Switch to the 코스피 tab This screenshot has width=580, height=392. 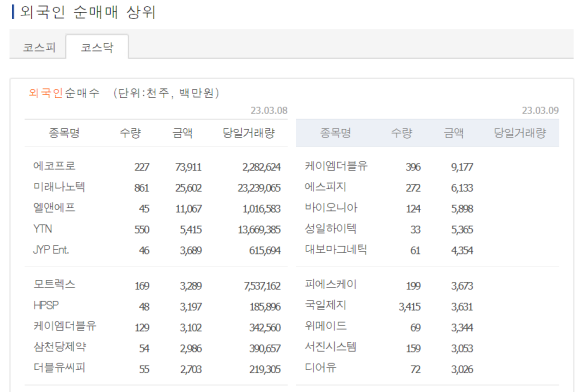click(39, 47)
